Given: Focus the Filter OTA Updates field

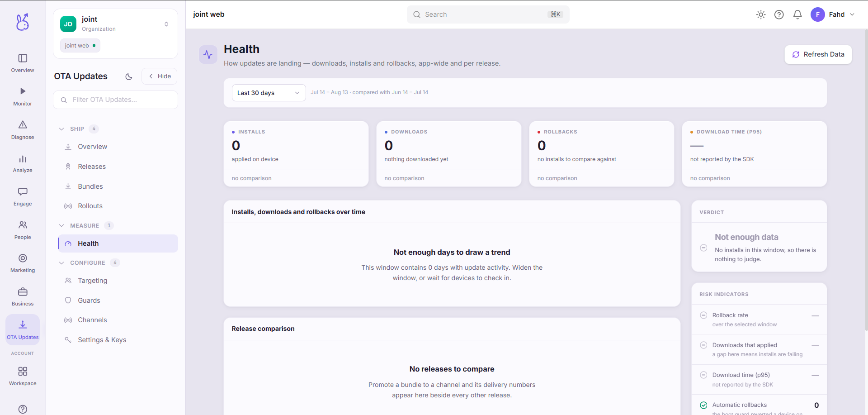Looking at the screenshot, I should point(115,100).
